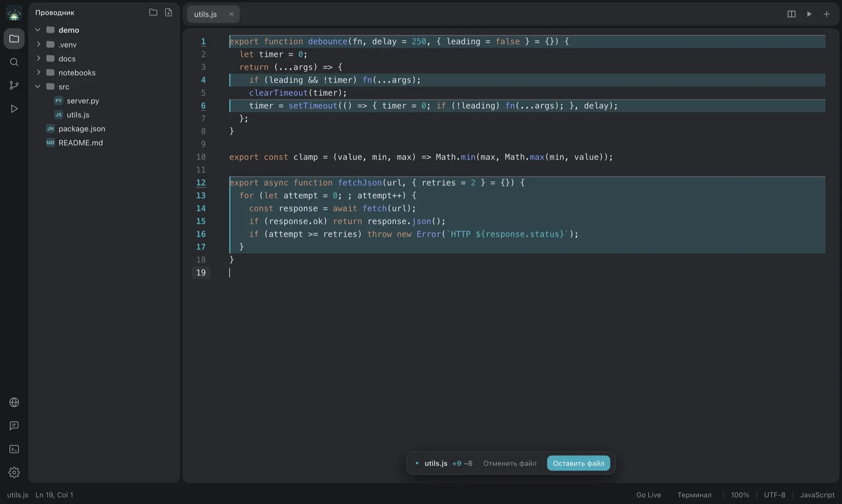This screenshot has width=842, height=504.
Task: Collapse the demo root folder
Action: pyautogui.click(x=38, y=30)
